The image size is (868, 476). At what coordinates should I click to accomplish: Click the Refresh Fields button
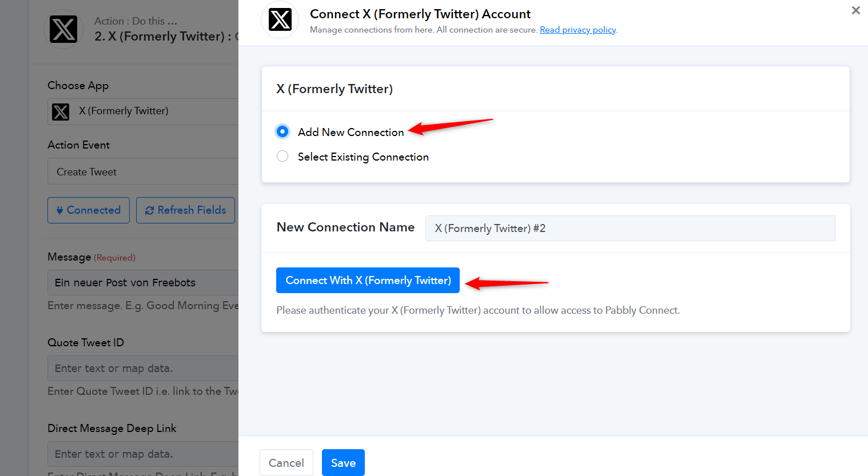(185, 210)
